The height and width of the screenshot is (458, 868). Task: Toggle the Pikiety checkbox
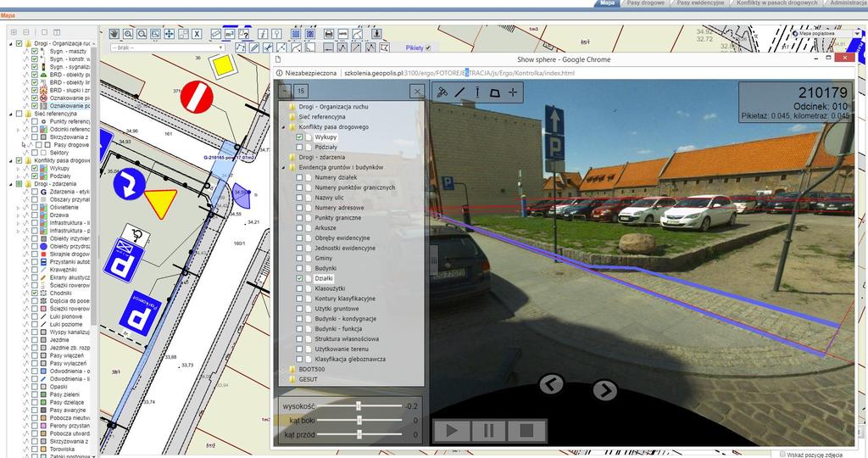[428, 48]
